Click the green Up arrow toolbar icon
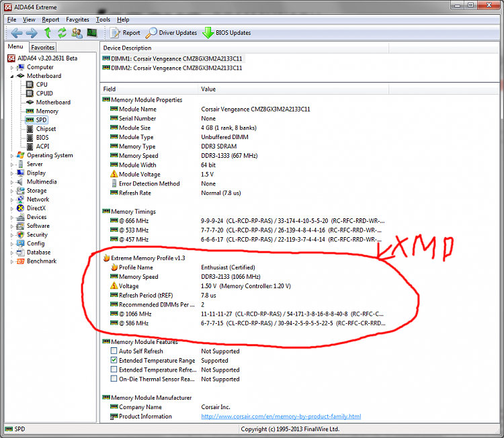Viewport: 504px width, 438px height. click(x=48, y=32)
